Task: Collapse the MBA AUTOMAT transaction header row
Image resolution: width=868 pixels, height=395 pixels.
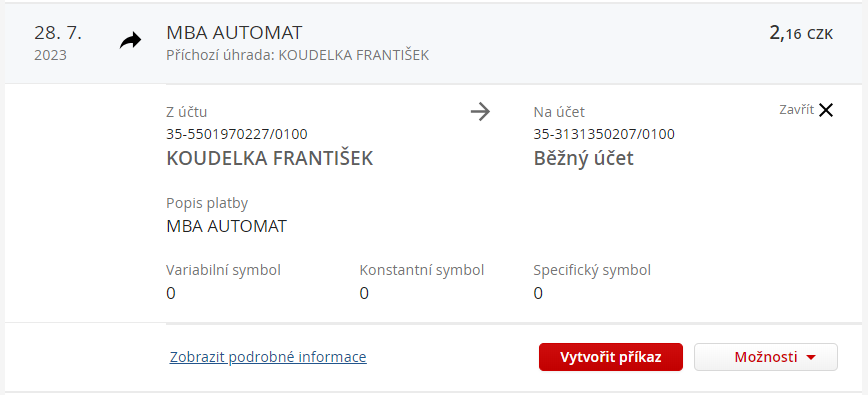Action: 434,44
